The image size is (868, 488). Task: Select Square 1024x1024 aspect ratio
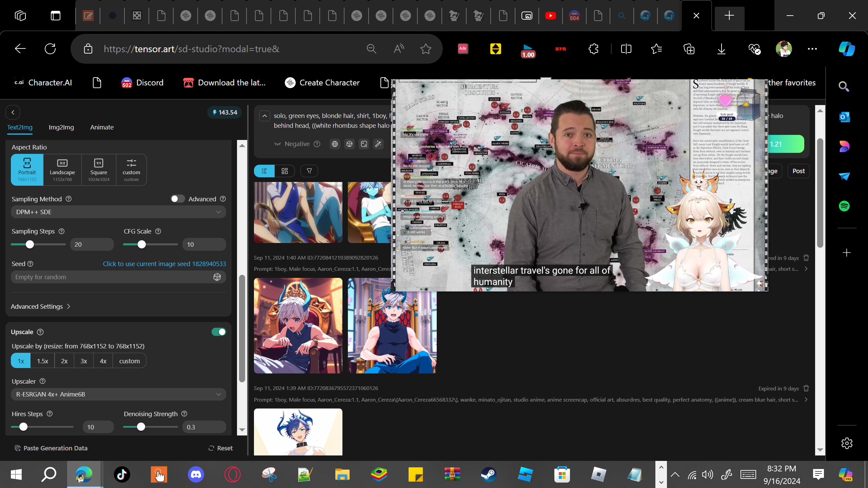[99, 170]
